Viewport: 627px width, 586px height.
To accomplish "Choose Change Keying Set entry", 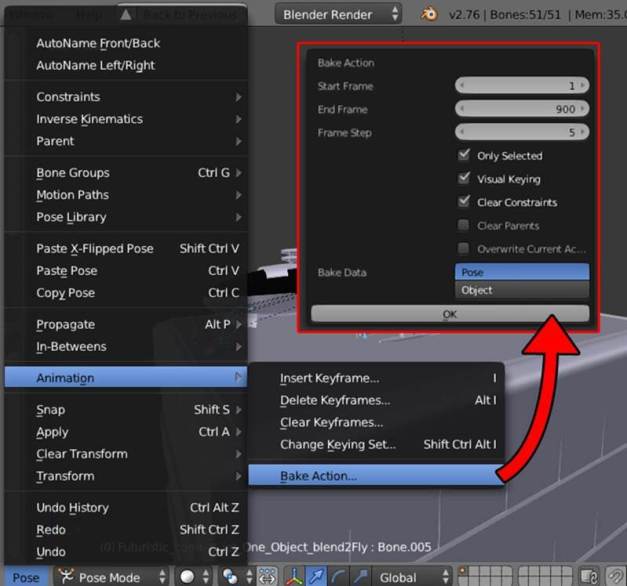I will [x=376, y=444].
